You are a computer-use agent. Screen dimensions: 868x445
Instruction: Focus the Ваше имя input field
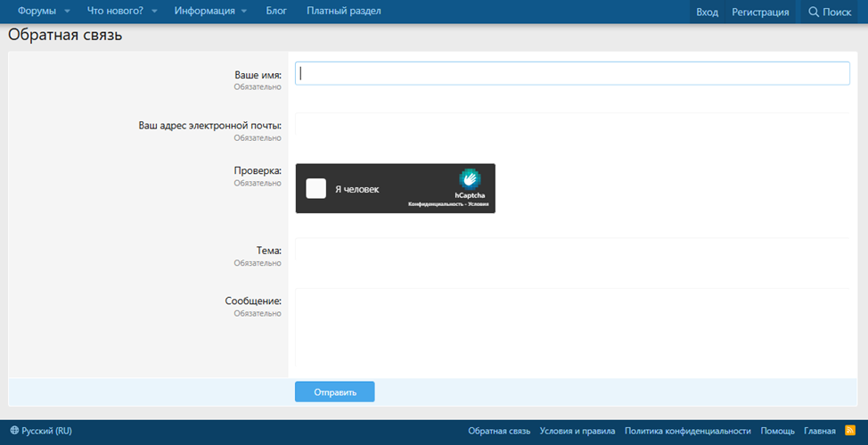pos(572,73)
